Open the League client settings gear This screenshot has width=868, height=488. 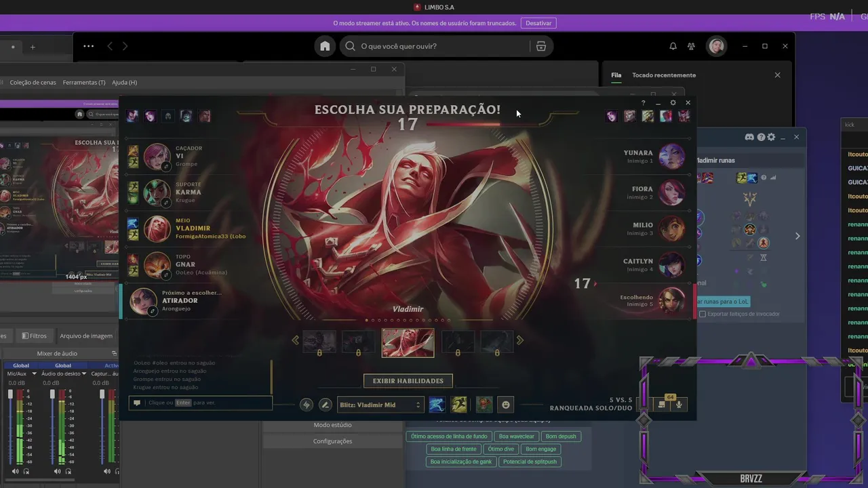point(673,103)
